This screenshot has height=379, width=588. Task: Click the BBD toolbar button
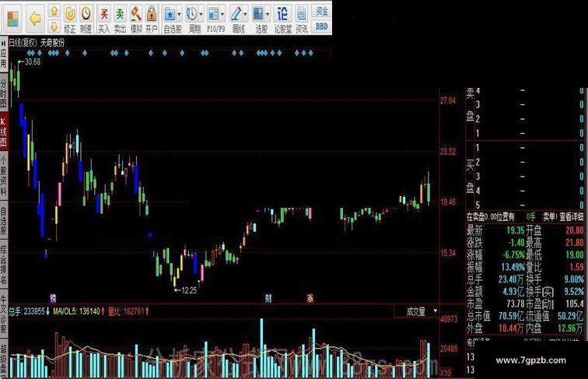tap(322, 26)
